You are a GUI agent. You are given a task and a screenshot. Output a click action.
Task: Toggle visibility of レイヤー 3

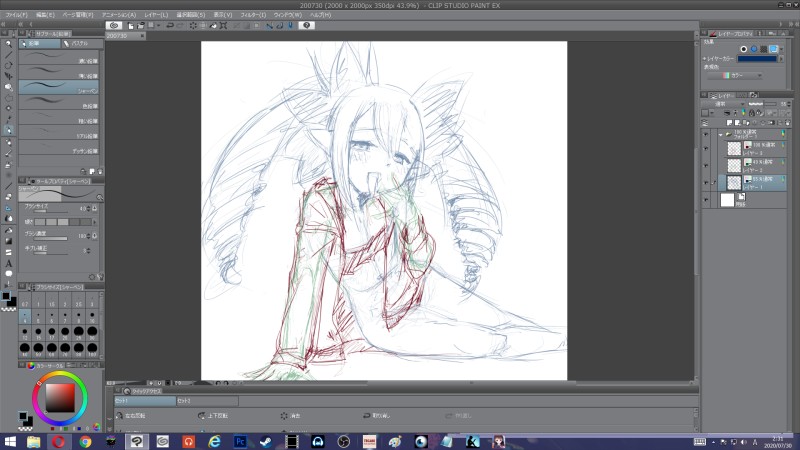pyautogui.click(x=706, y=148)
